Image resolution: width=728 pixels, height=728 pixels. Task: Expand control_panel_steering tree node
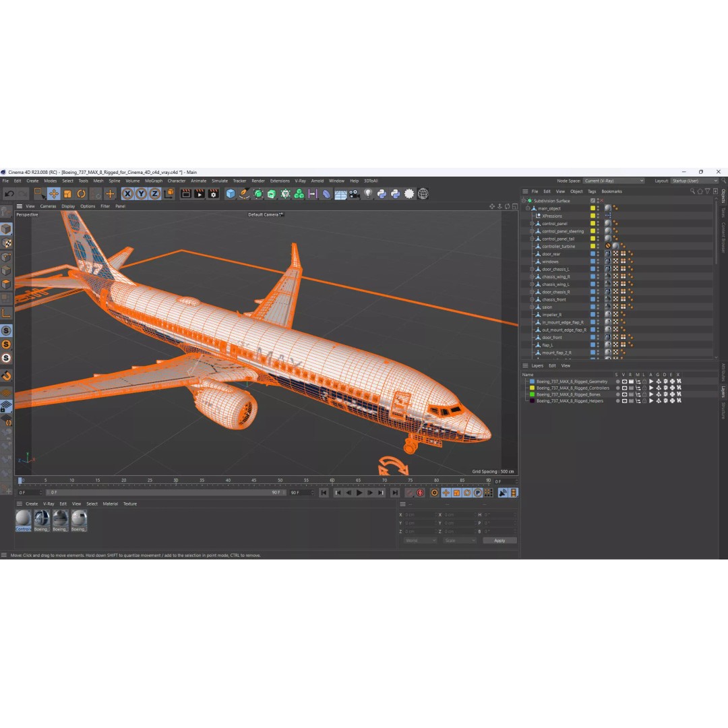click(532, 231)
